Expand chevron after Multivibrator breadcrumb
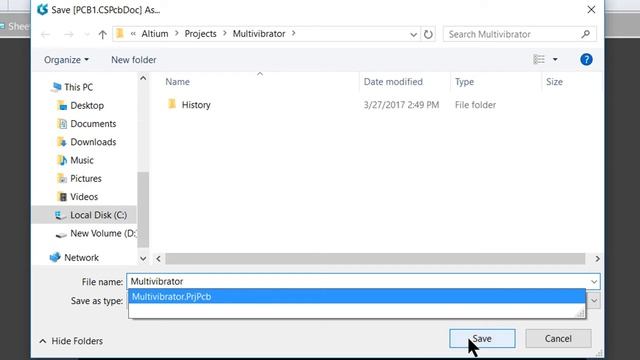This screenshot has height=360, width=640. coord(293,33)
